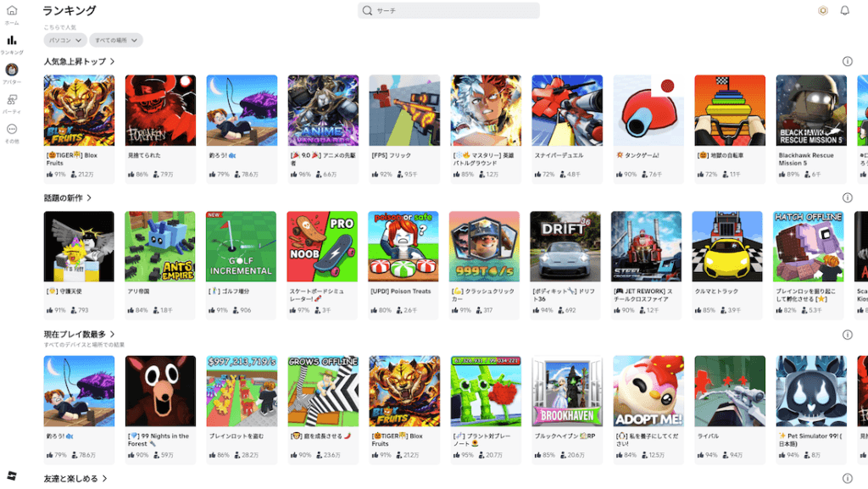Open the 地獄の自転車 thumbnail
The image size is (868, 489).
730,110
